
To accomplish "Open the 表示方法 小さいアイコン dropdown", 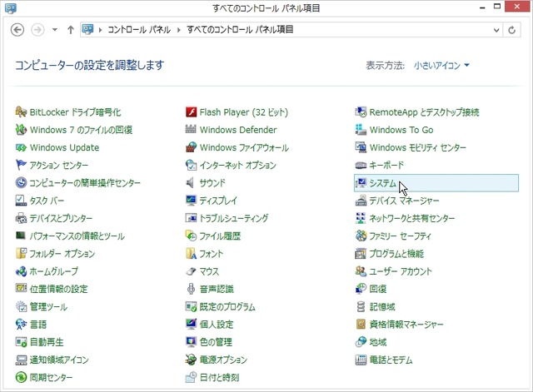I will (x=441, y=65).
